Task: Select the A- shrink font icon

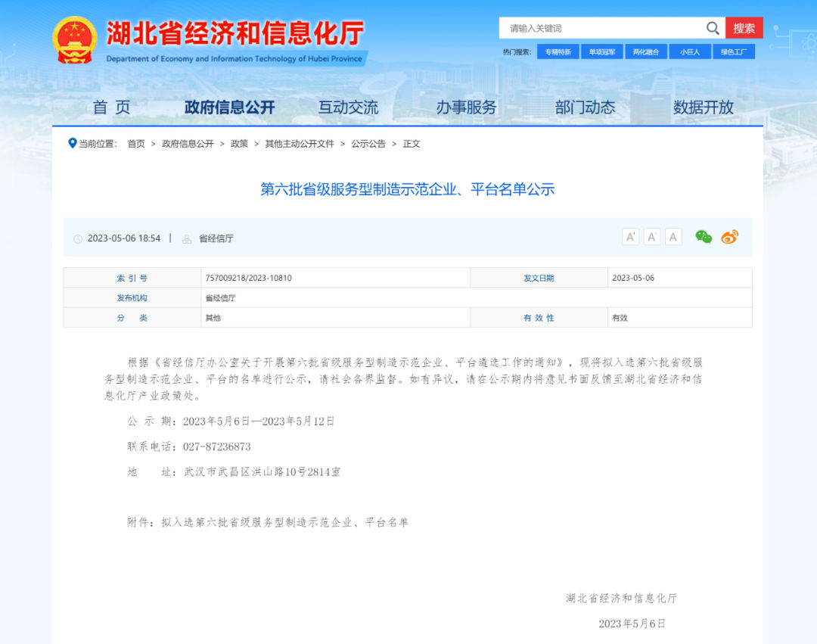Action: click(651, 236)
